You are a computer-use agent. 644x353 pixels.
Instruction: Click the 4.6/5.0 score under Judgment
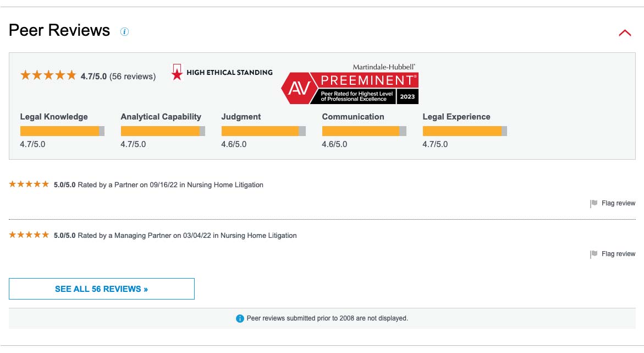pos(234,144)
